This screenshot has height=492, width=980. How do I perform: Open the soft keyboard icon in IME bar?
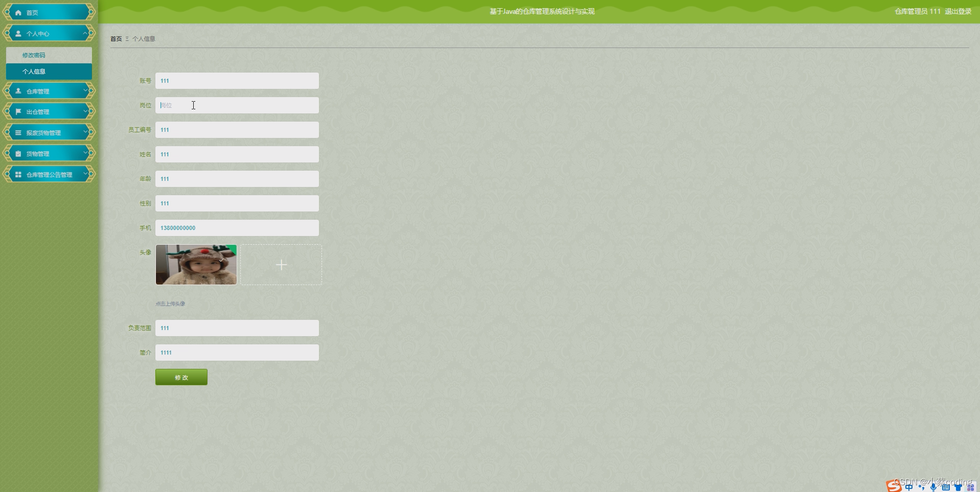coord(946,487)
